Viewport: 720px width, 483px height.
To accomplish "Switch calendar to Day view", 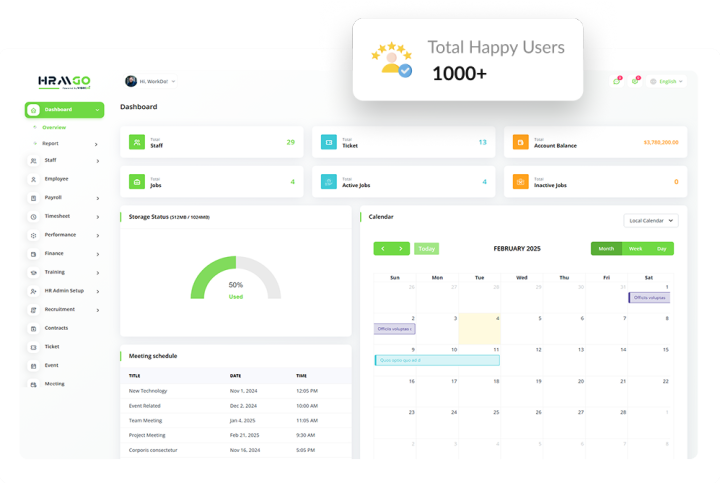I will pyautogui.click(x=661, y=249).
